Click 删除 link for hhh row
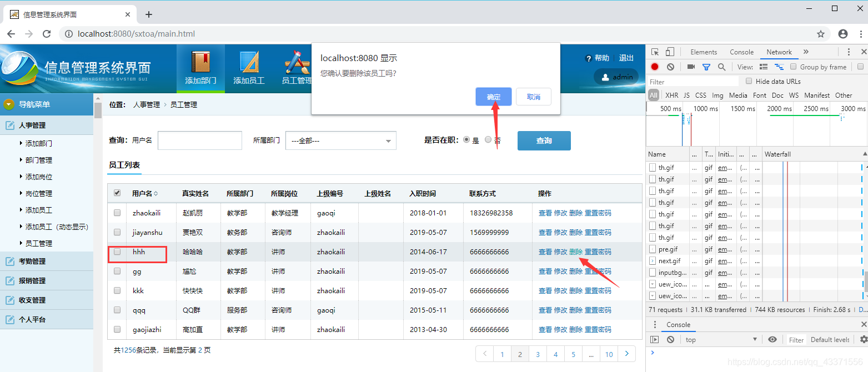Screen dimensions: 868x372 click(576, 252)
